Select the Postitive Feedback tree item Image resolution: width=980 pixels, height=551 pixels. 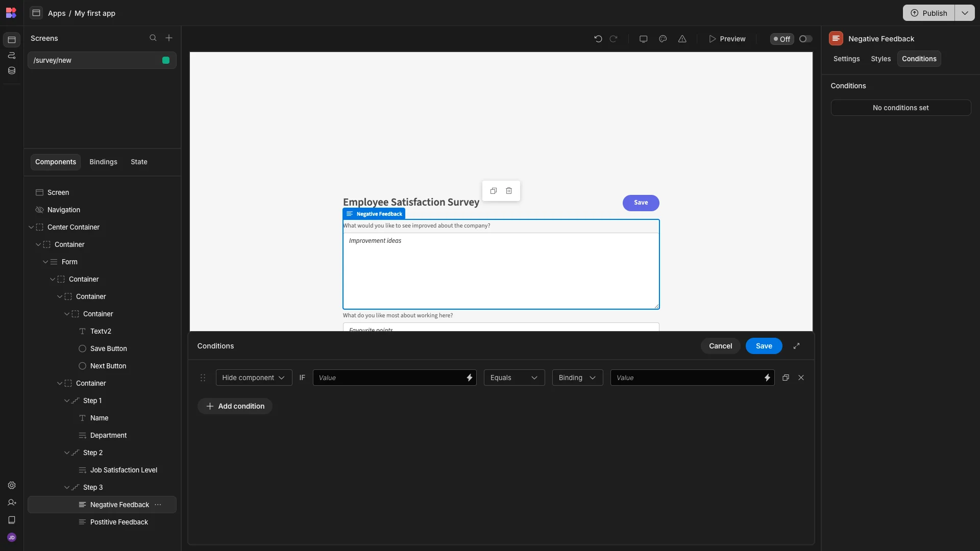(102, 522)
